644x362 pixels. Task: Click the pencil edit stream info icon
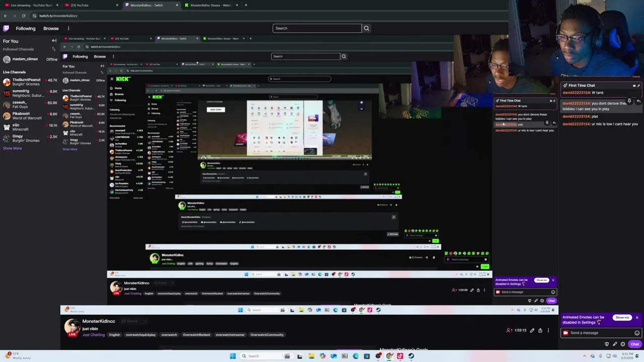pos(532,330)
